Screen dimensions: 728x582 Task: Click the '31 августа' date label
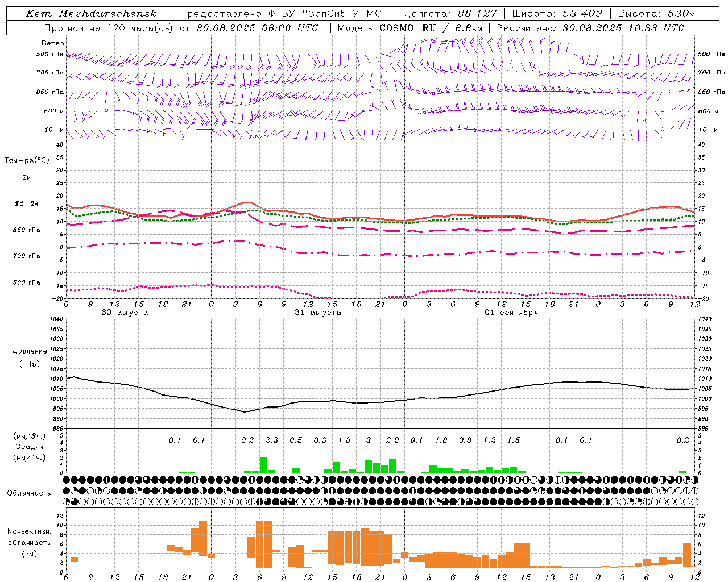318,313
